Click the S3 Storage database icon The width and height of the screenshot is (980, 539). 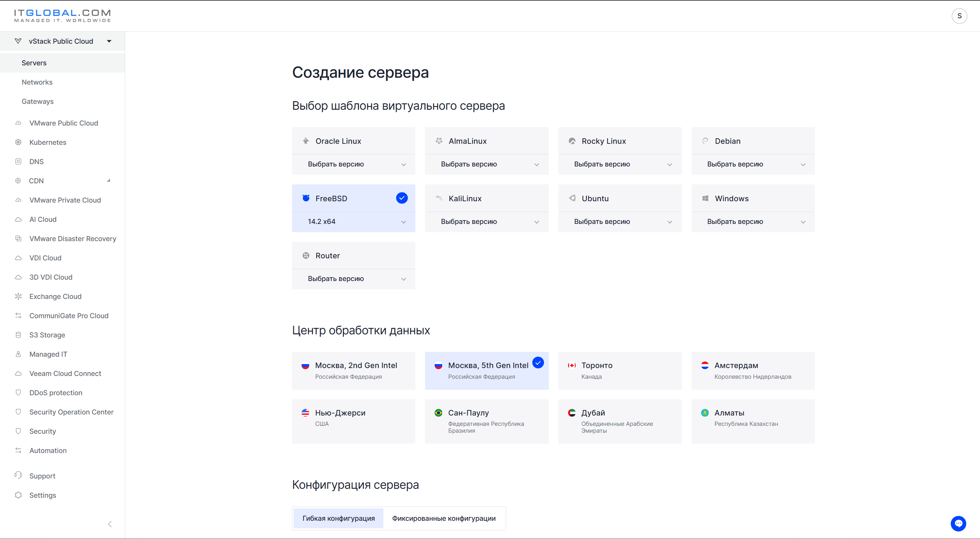(18, 335)
